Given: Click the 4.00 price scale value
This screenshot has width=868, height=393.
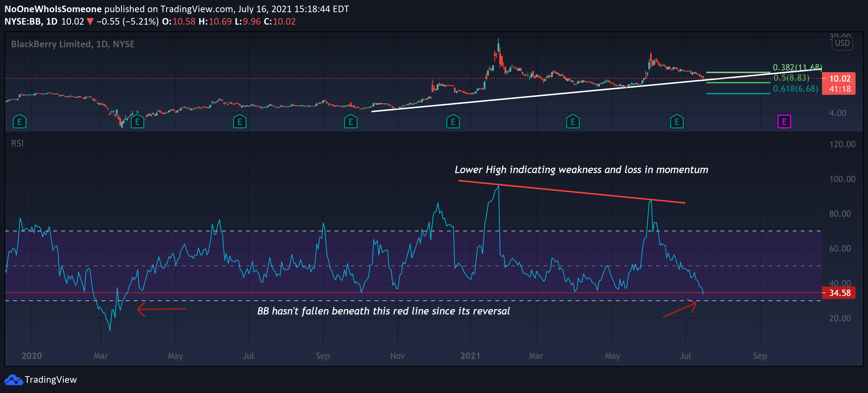Looking at the screenshot, I should tap(838, 113).
